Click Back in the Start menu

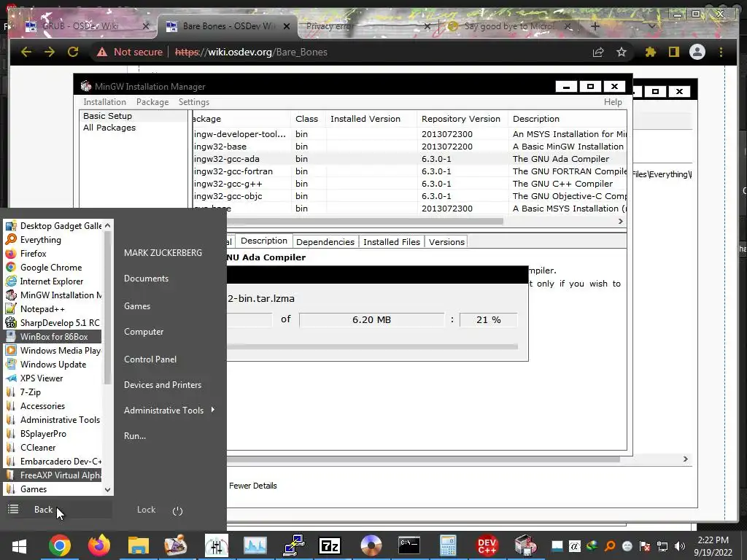(43, 510)
